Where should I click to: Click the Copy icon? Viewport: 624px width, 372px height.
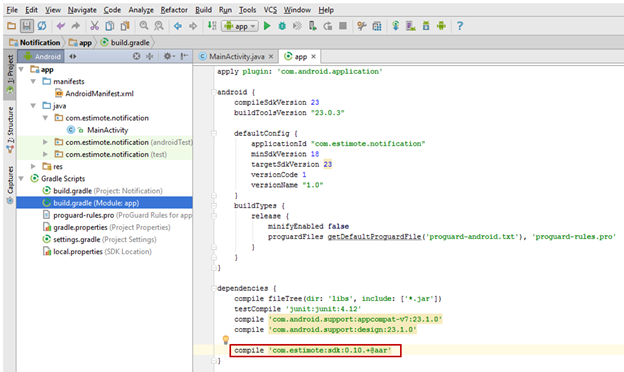109,26
